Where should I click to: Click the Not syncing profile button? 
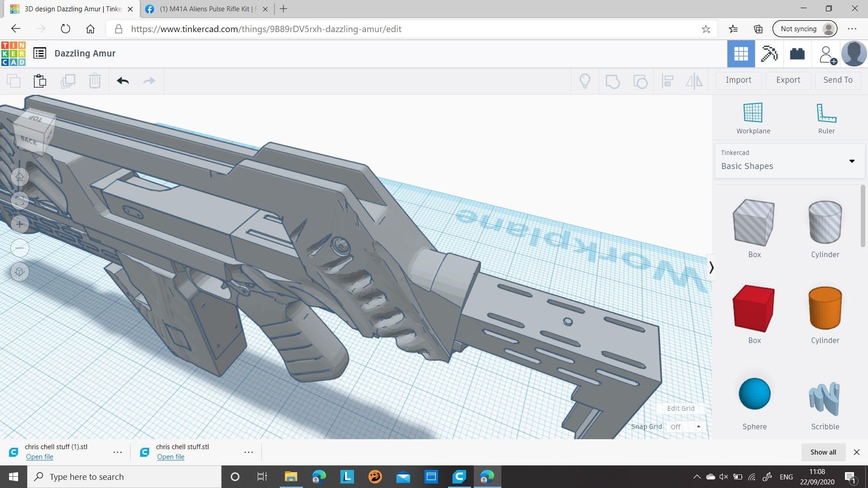pyautogui.click(x=805, y=29)
